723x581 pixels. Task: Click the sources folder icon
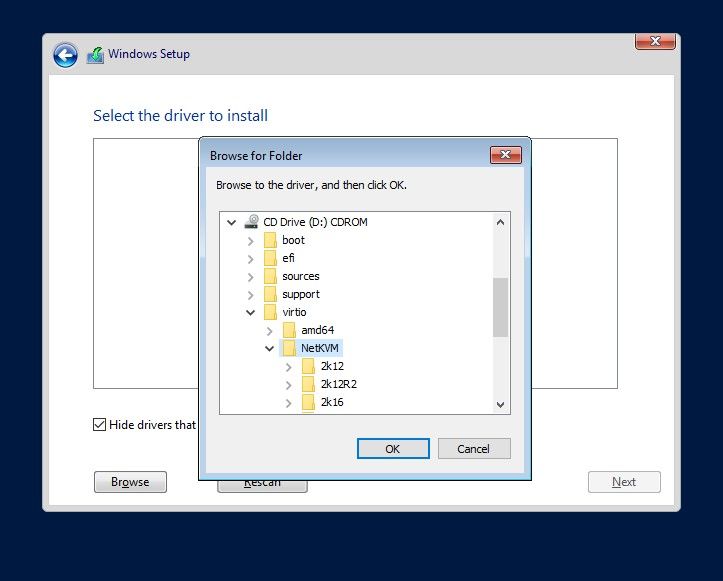270,276
